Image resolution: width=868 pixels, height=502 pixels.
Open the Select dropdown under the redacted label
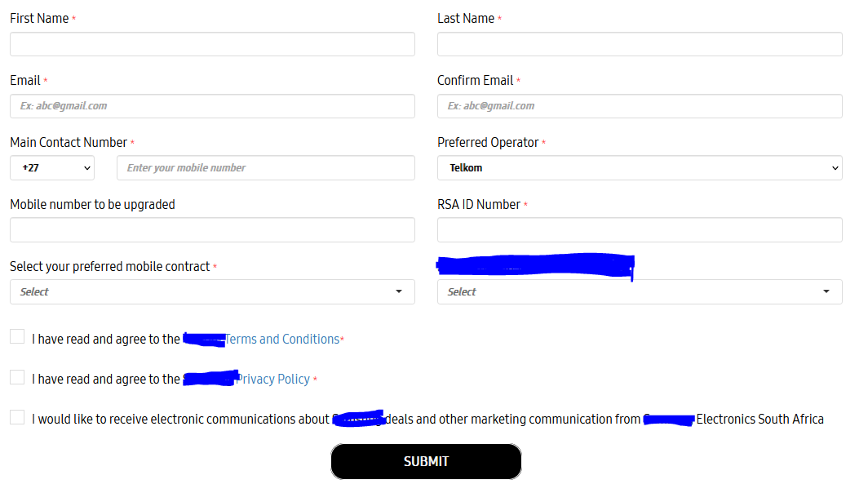640,292
